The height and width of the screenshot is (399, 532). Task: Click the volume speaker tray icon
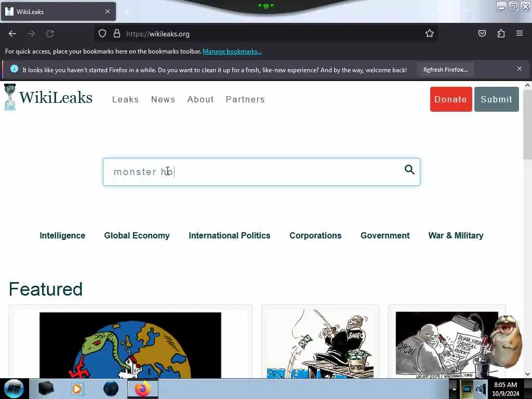coord(481,389)
